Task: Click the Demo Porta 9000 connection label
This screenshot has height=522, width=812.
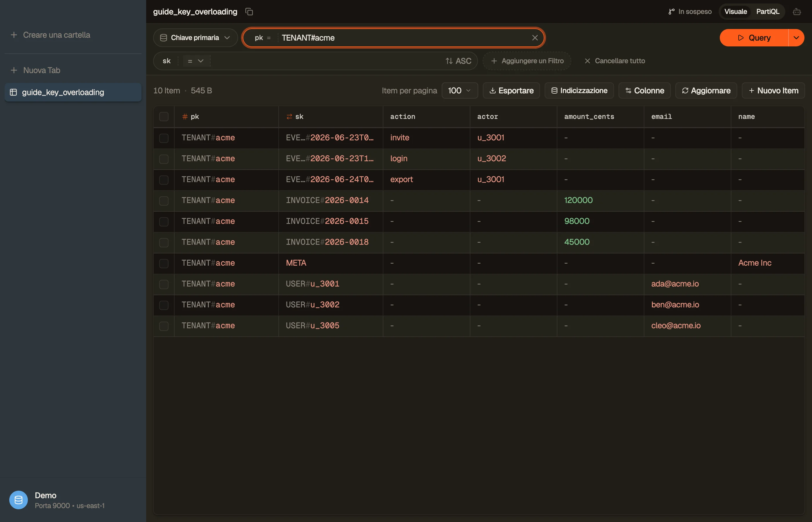Action: (70, 500)
